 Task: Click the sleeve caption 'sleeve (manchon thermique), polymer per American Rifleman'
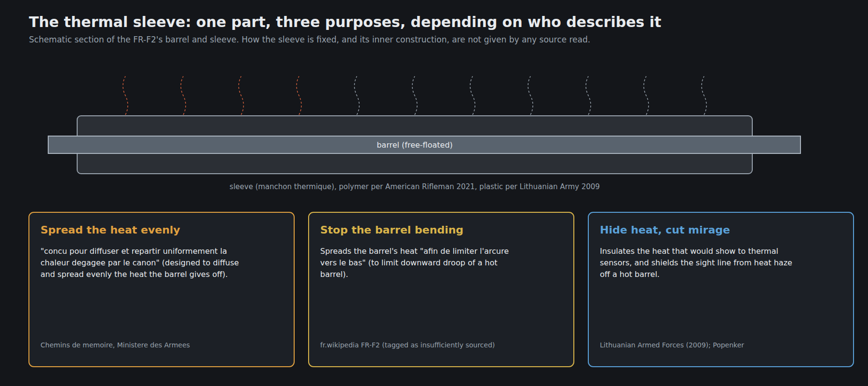click(414, 187)
